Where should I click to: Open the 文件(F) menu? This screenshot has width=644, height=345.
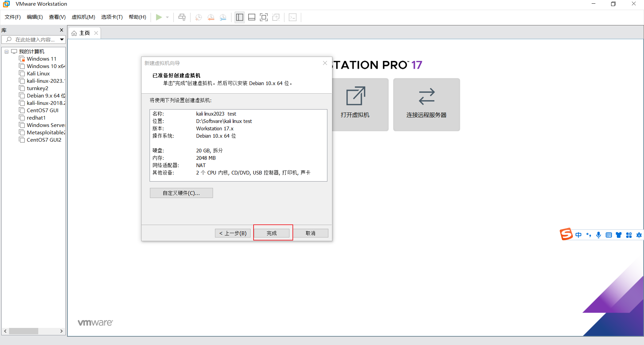point(13,17)
